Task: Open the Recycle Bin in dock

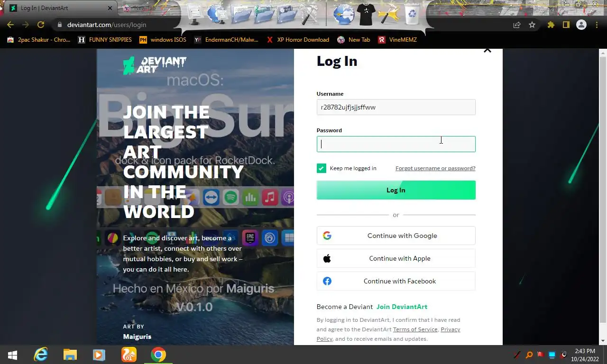Action: tap(412, 14)
